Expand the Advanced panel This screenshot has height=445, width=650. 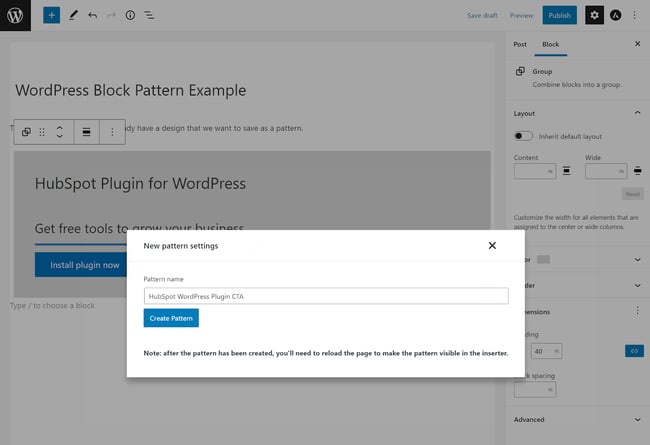pyautogui.click(x=637, y=419)
